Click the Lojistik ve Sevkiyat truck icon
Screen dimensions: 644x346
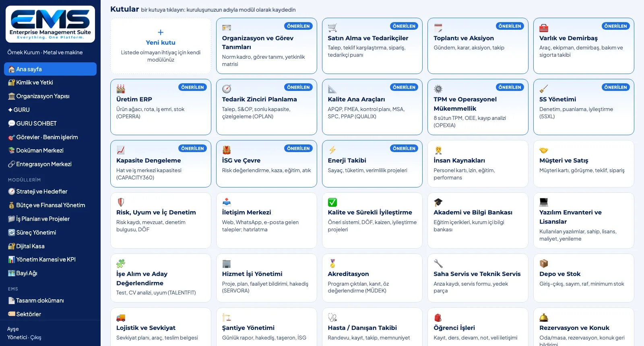121,317
